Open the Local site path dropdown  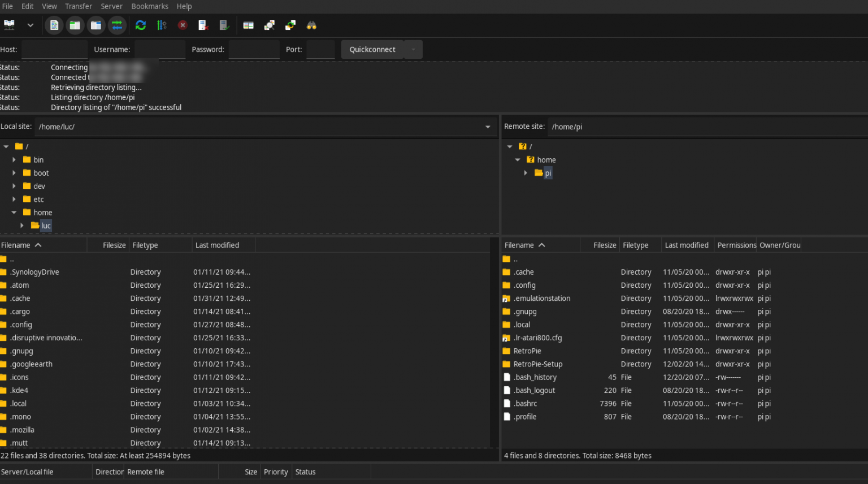point(488,127)
